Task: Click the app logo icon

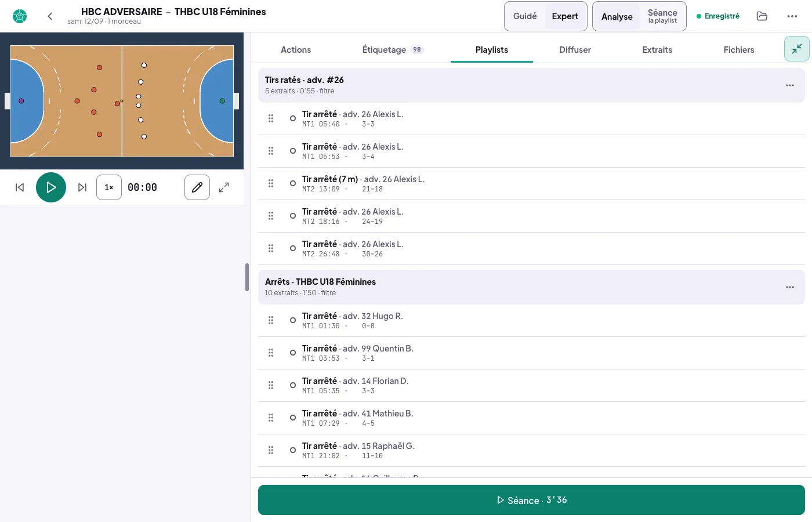Action: [x=20, y=16]
